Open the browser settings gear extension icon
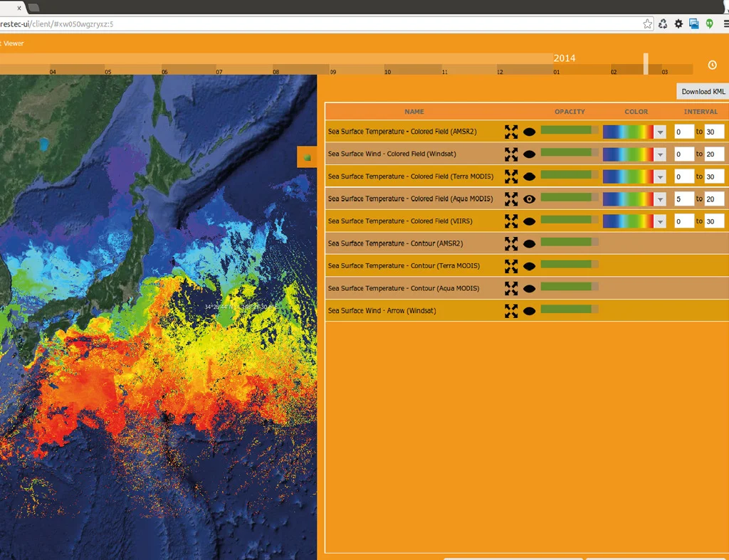The width and height of the screenshot is (729, 560). tap(678, 23)
